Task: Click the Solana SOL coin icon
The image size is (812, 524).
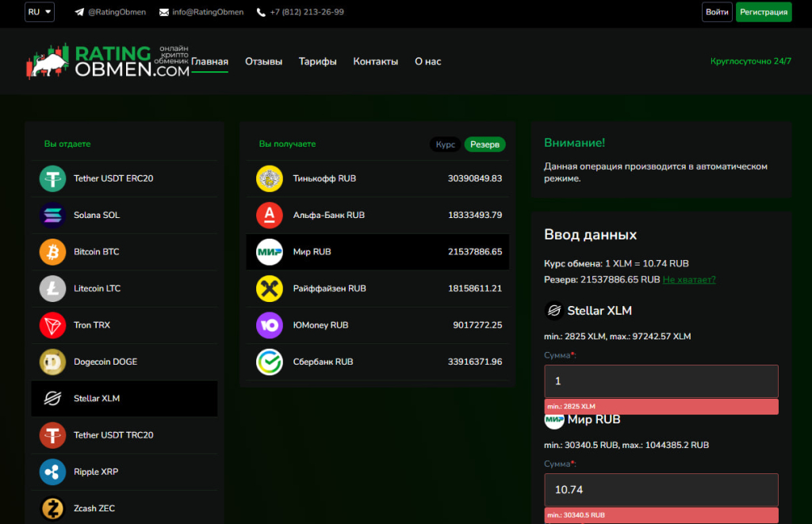Action: tap(53, 216)
